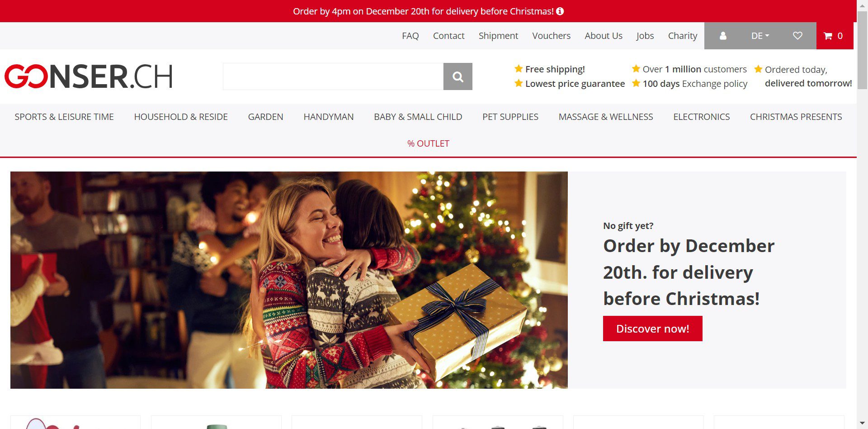This screenshot has width=868, height=429.
Task: Open the user account icon
Action: coord(723,36)
